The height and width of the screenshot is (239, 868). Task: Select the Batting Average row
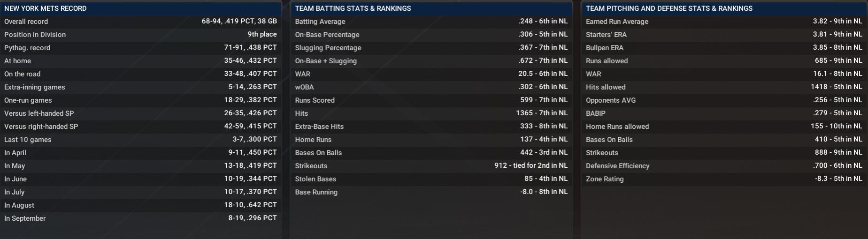point(431,22)
